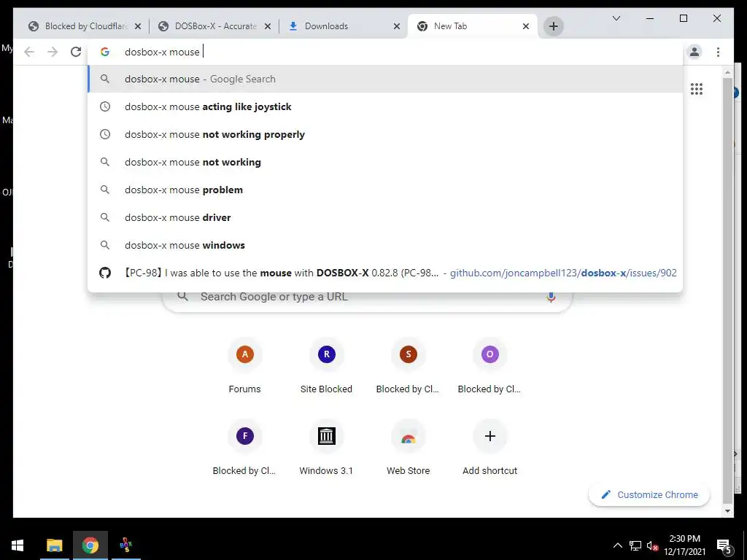Screen dimensions: 747x560
Task: Click the page vertical scrollbar
Action: point(727,290)
